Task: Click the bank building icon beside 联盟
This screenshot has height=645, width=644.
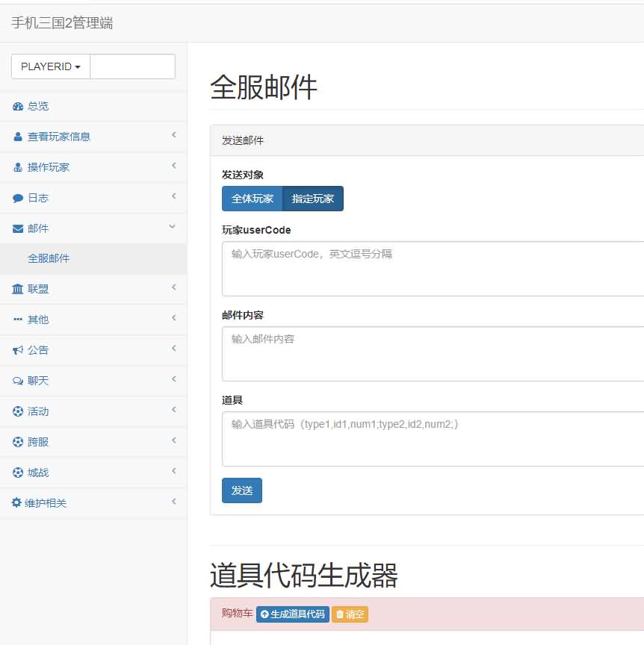Action: [18, 289]
